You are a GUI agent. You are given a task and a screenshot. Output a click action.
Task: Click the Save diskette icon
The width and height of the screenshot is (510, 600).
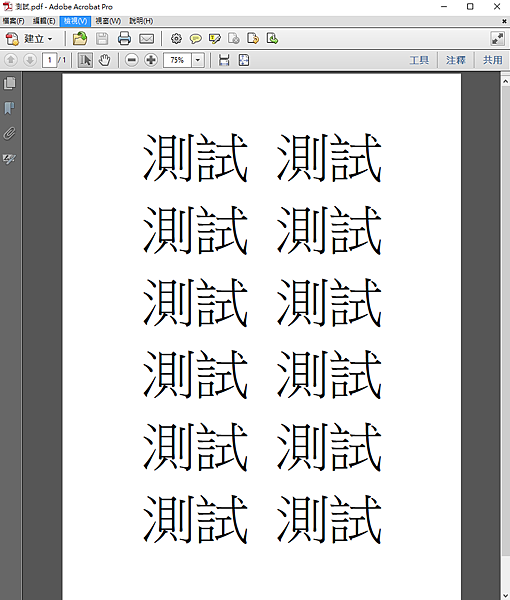pos(102,39)
